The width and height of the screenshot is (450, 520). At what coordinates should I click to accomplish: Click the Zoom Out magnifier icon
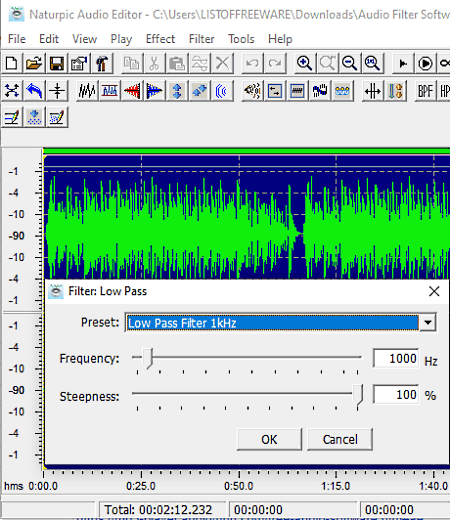(349, 63)
